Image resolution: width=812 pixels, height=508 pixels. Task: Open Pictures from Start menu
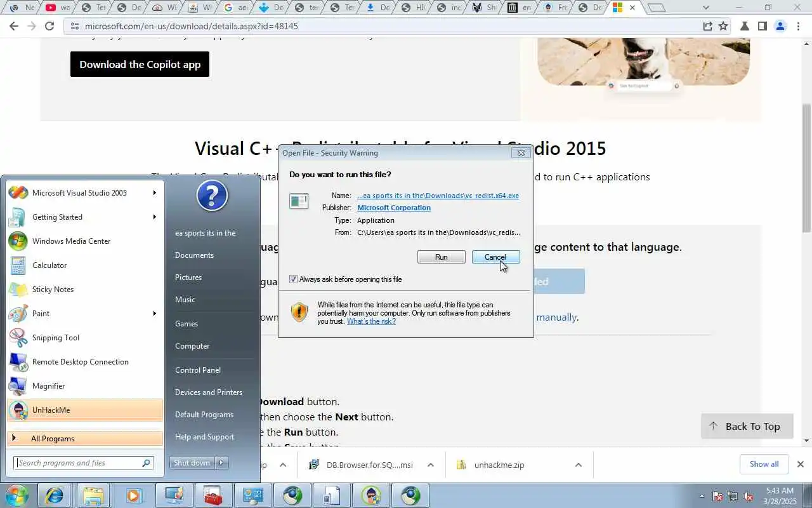(x=188, y=277)
